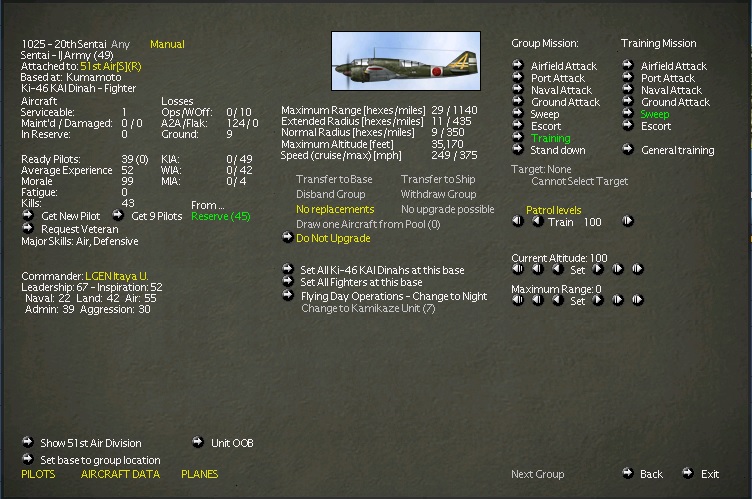Toggle No replacements option
Viewport: 752px width, 499px height.
pos(335,209)
